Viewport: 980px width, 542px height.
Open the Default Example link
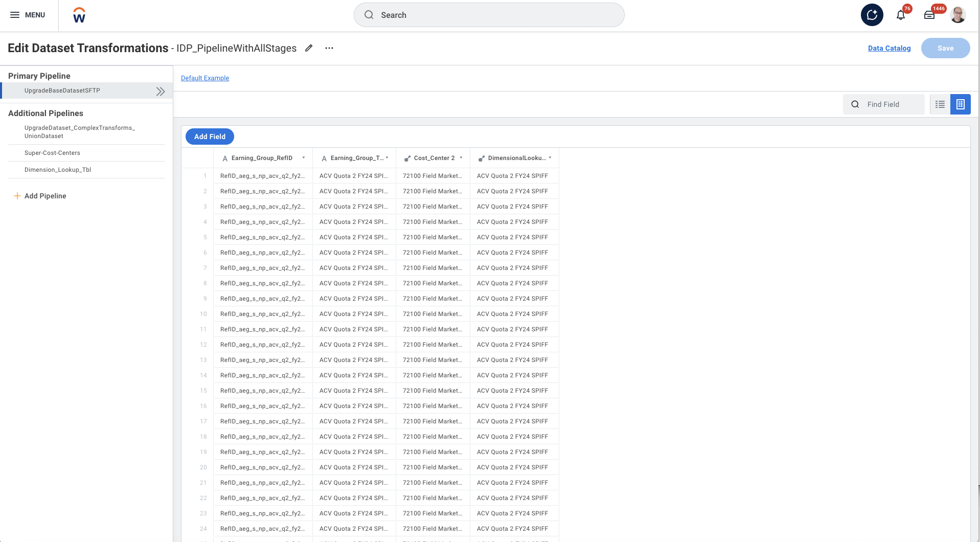click(x=205, y=78)
